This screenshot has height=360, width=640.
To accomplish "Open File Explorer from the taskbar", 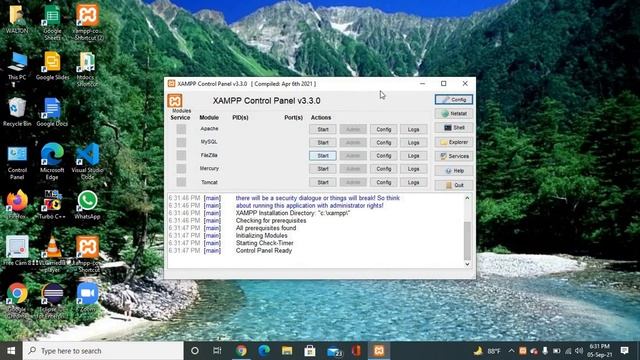I will click(x=287, y=351).
